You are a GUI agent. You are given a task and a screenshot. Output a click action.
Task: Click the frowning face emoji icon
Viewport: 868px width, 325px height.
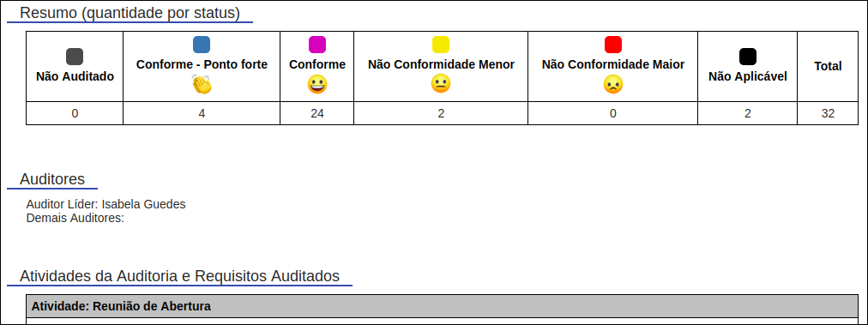click(612, 83)
